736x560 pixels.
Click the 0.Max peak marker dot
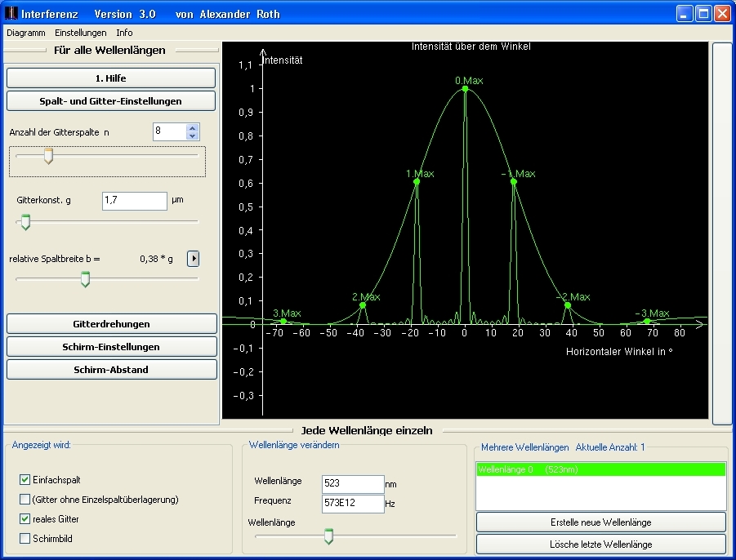[x=465, y=89]
